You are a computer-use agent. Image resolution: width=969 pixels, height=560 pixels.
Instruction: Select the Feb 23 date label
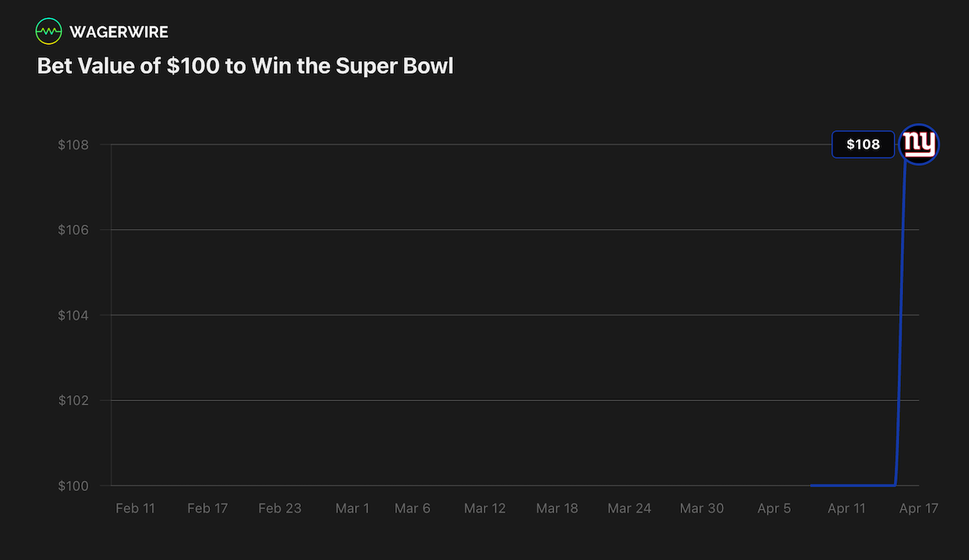coord(280,509)
